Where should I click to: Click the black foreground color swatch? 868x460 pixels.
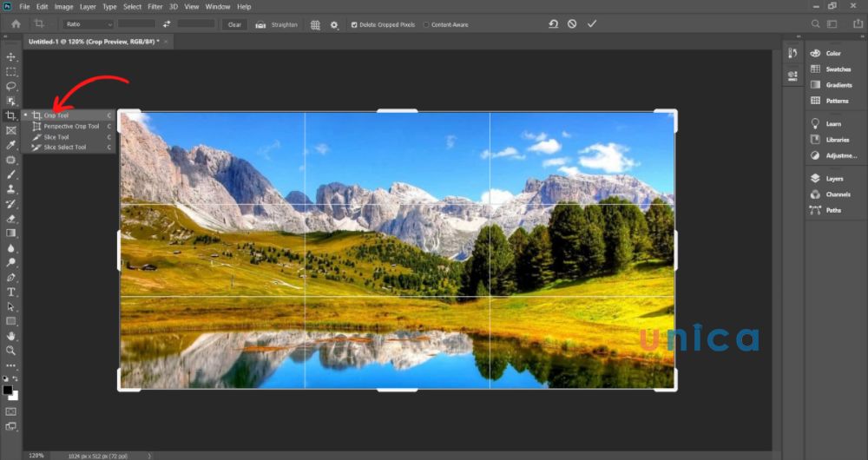coord(7,391)
